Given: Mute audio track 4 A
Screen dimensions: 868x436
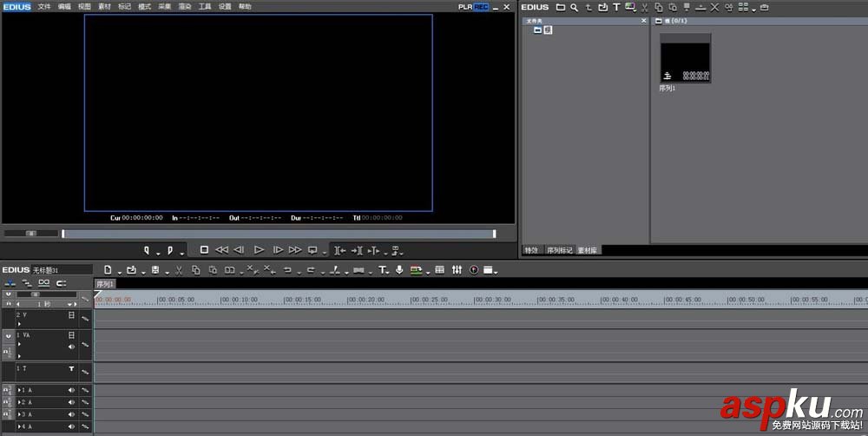Looking at the screenshot, I should point(71,426).
